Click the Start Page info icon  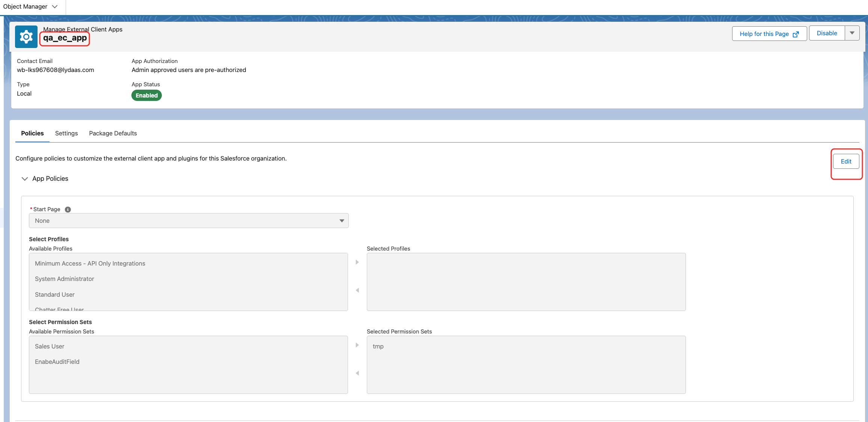68,210
